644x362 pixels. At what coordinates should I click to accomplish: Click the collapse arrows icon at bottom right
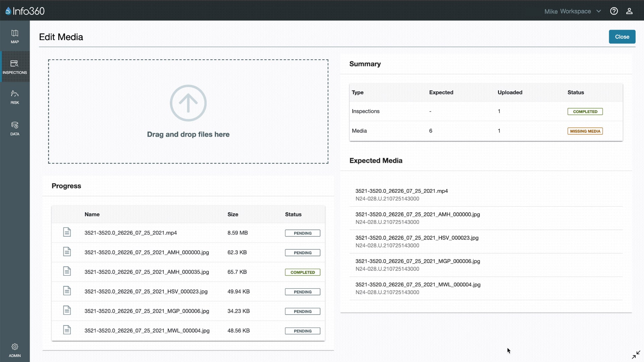[636, 355]
